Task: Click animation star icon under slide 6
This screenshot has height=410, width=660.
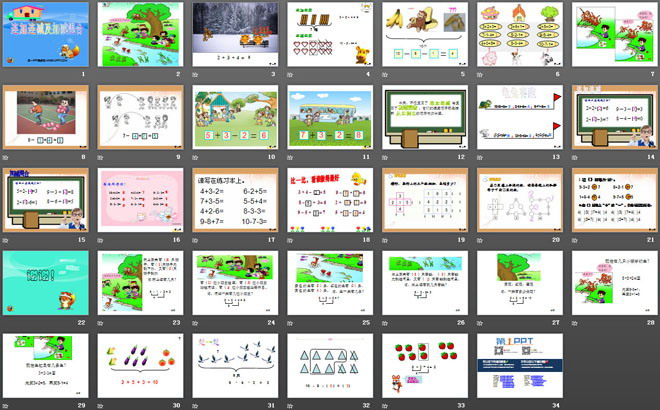Action: [480, 75]
